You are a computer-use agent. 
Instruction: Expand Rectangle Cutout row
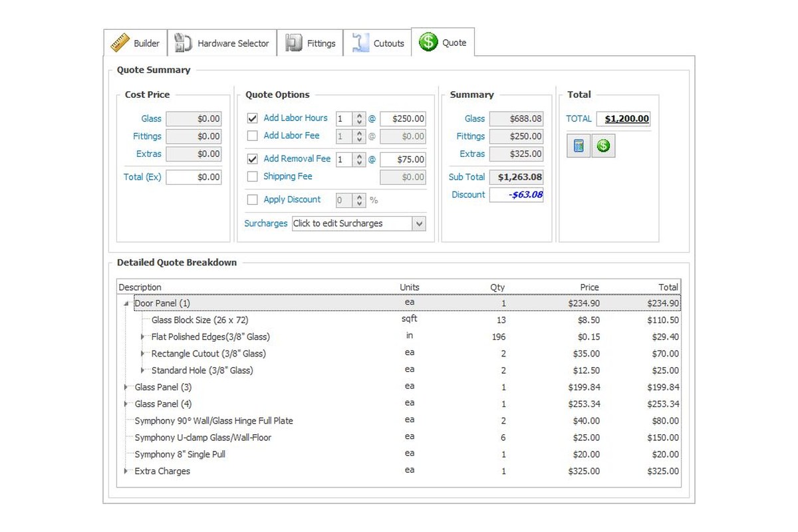point(143,353)
